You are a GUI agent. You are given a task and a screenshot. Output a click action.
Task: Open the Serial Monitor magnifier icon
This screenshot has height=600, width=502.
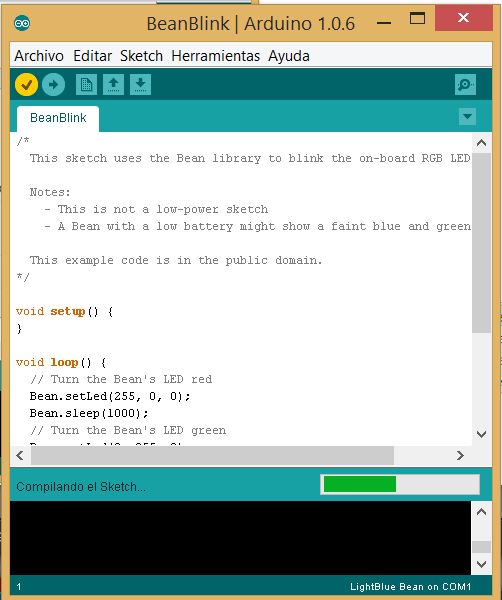coord(465,84)
